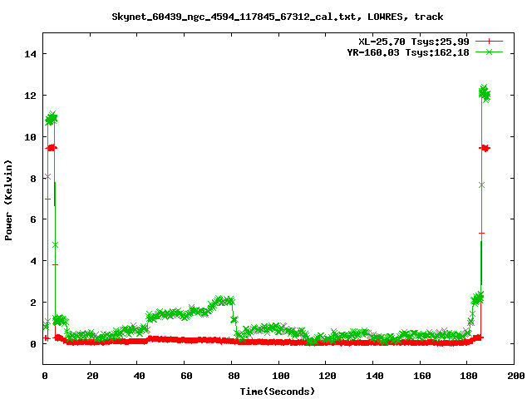
Task: Click the x-axis tick value 200
Action: coord(516,376)
